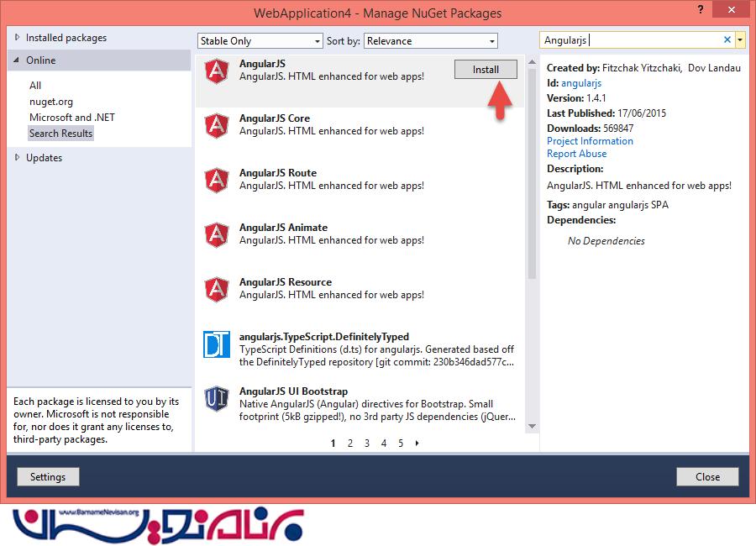Open the angularjs Id link
Viewport: 756px width, 546px height.
pyautogui.click(x=581, y=83)
